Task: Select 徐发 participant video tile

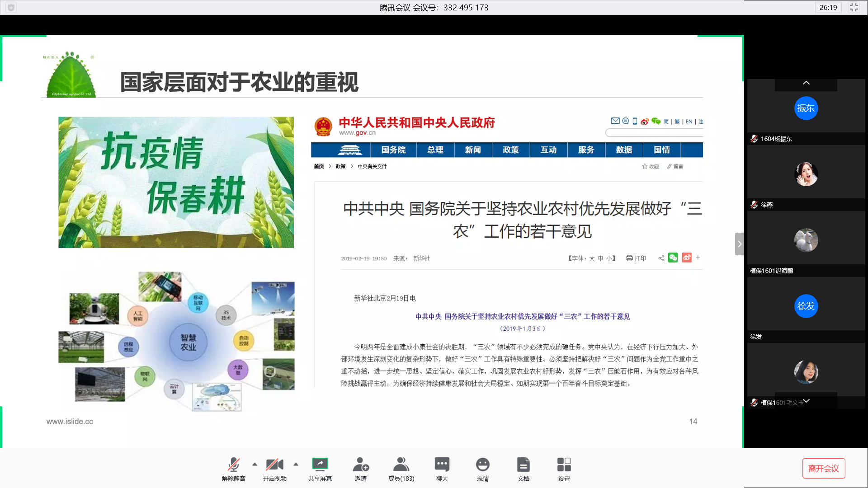Action: [806, 306]
